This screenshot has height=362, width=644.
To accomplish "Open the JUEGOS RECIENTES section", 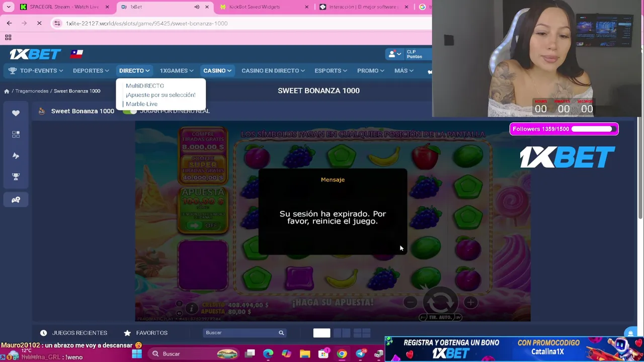I will [x=73, y=333].
